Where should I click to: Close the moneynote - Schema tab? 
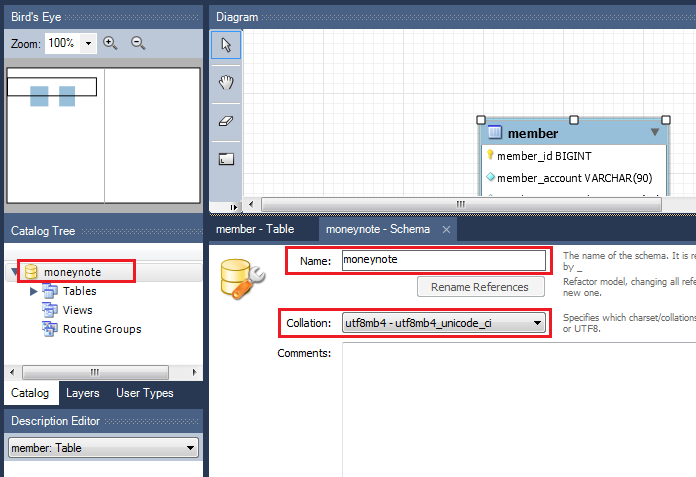(446, 230)
